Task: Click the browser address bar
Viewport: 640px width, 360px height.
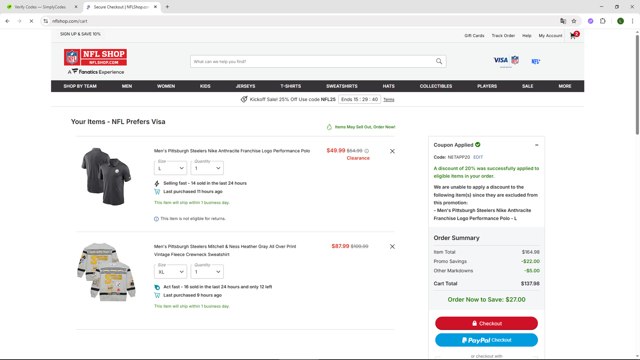Action: pos(302,21)
